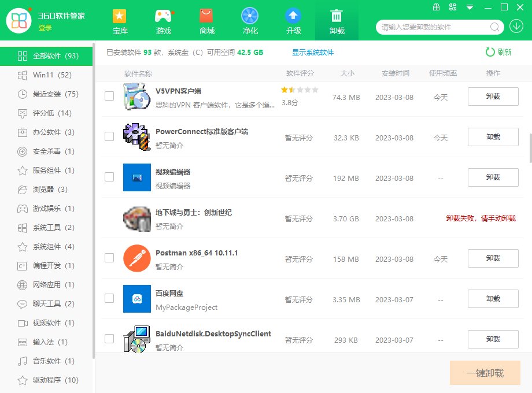Show 最近安装 (75) recently installed list
Viewport: 532px width, 393px height.
[46, 94]
